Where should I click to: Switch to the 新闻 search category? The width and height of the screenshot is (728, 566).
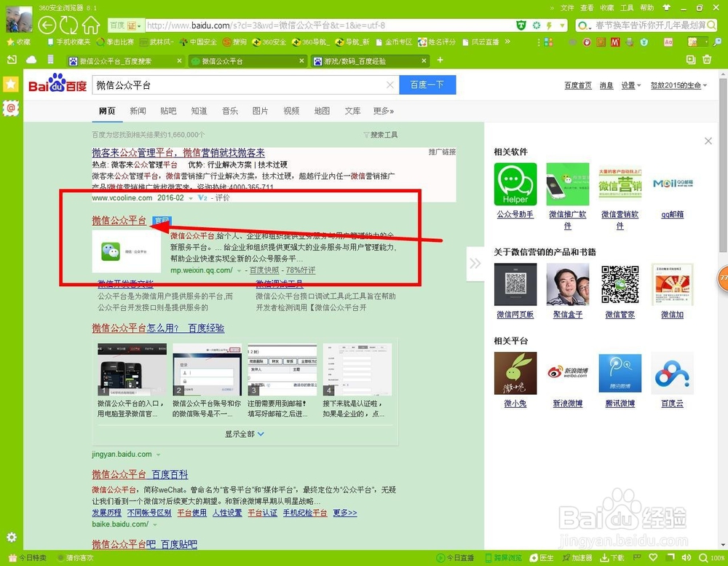pos(138,111)
